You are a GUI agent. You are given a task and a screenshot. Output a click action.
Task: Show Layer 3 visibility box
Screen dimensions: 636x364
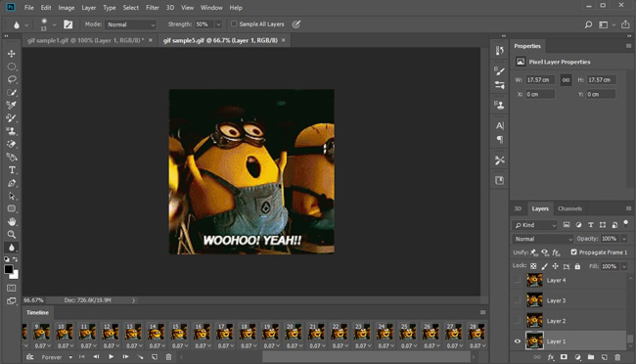pyautogui.click(x=518, y=300)
